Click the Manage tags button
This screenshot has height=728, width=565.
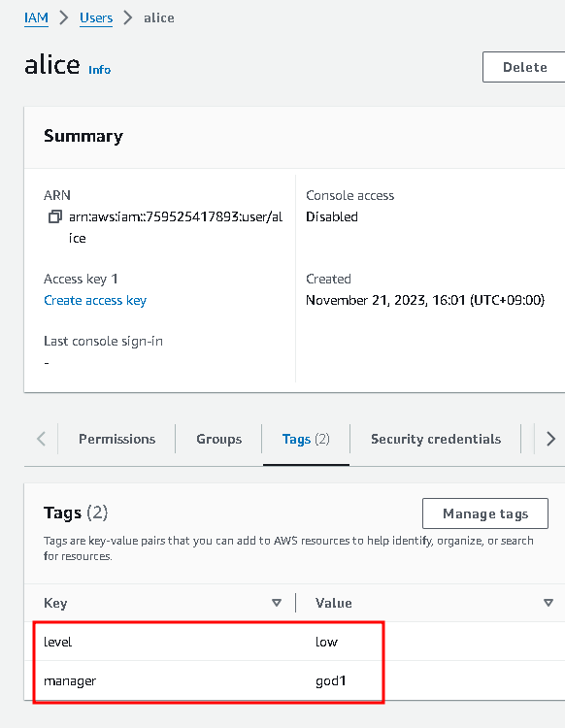(x=485, y=513)
